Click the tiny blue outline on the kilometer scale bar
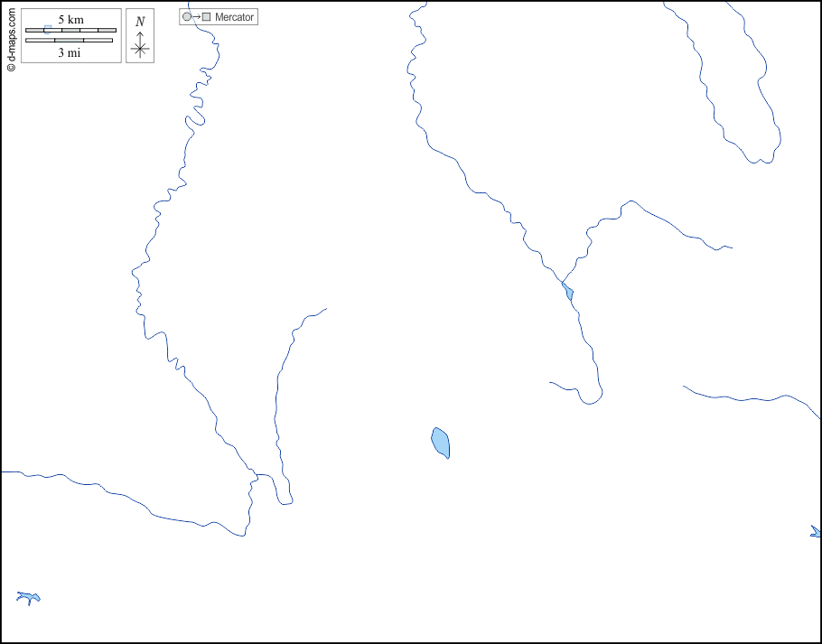Screen dimensions: 822x644 [x=47, y=29]
